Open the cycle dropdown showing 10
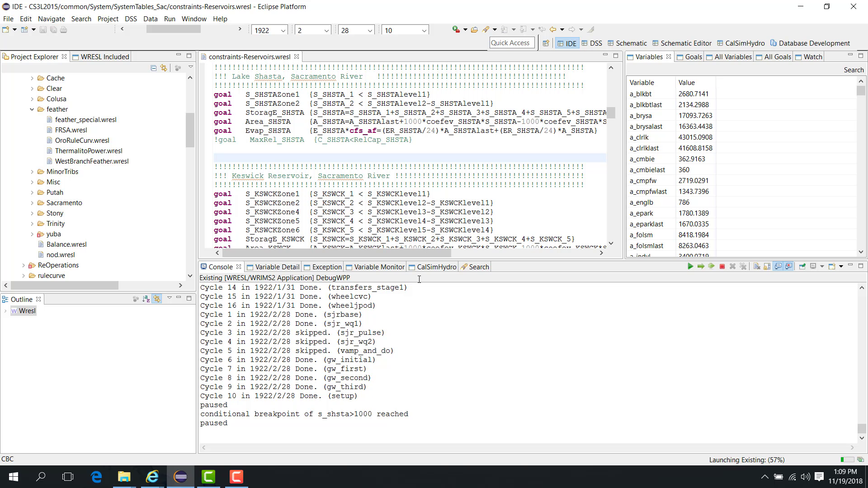 click(x=424, y=31)
